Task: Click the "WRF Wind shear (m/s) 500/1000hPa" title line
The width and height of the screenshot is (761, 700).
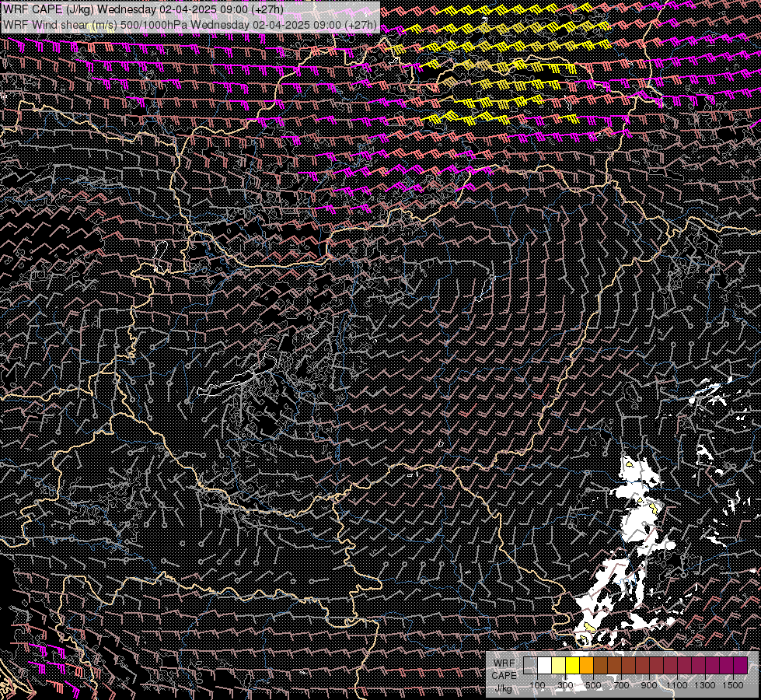Action: click(x=190, y=25)
